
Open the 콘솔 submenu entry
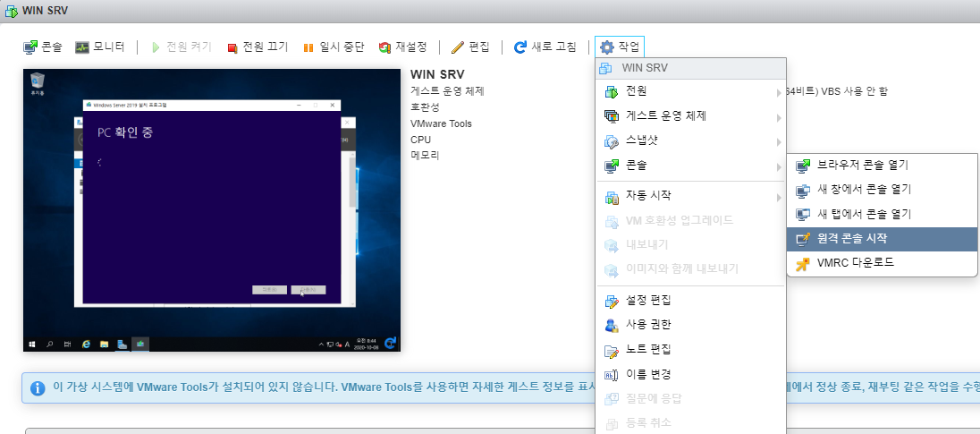pyautogui.click(x=690, y=166)
